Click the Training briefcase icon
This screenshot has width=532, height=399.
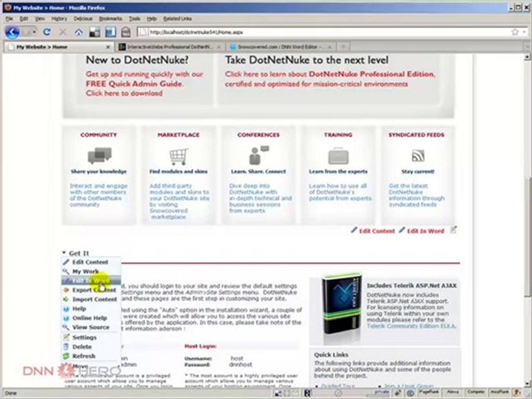click(x=338, y=156)
